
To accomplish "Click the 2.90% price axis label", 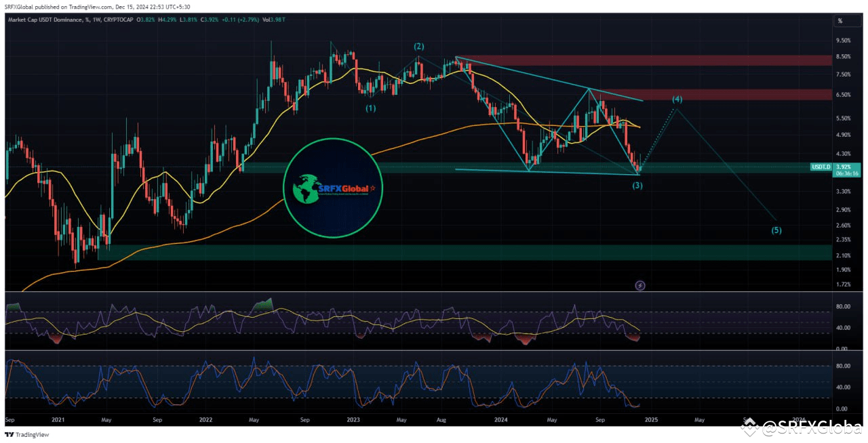I will (x=844, y=210).
